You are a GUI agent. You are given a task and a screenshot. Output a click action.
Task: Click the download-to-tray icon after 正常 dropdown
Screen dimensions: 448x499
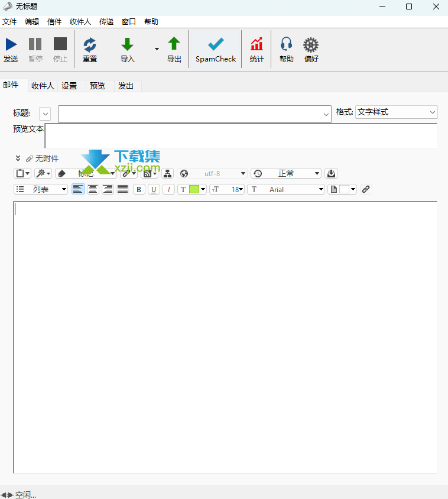pyautogui.click(x=331, y=173)
